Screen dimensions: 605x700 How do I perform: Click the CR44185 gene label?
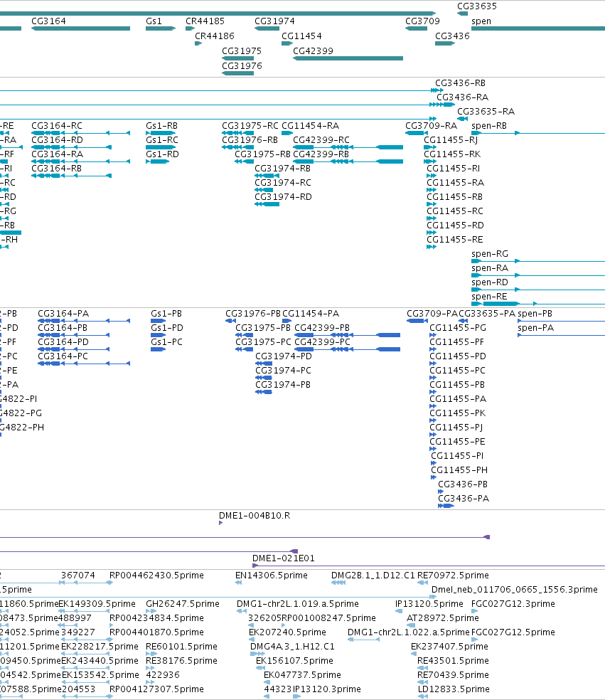(x=205, y=21)
